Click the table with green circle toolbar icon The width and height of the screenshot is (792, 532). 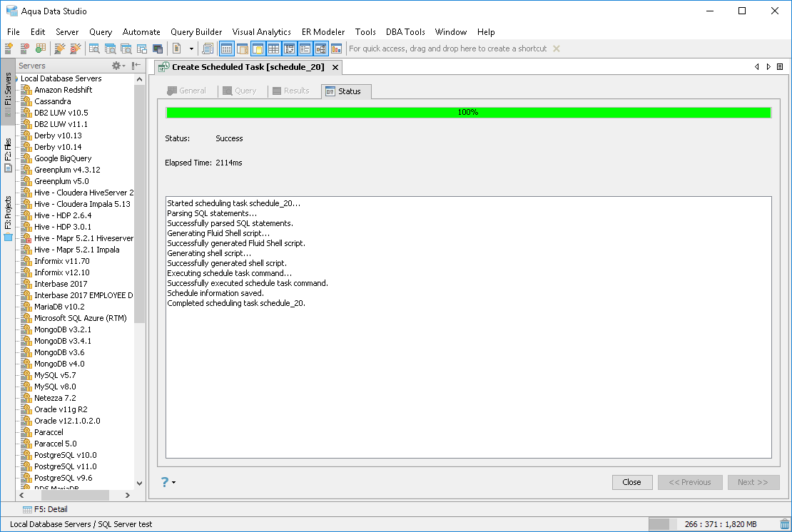click(41, 48)
